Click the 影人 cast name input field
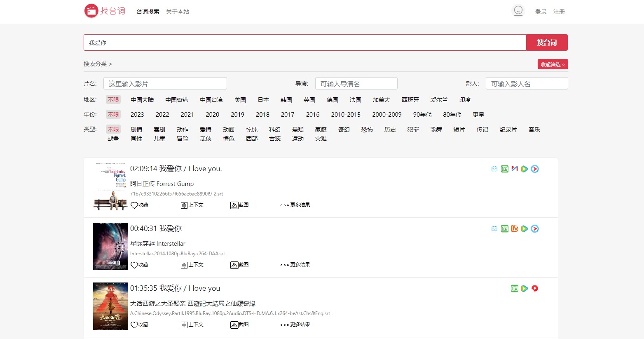This screenshot has width=644, height=339. 527,84
